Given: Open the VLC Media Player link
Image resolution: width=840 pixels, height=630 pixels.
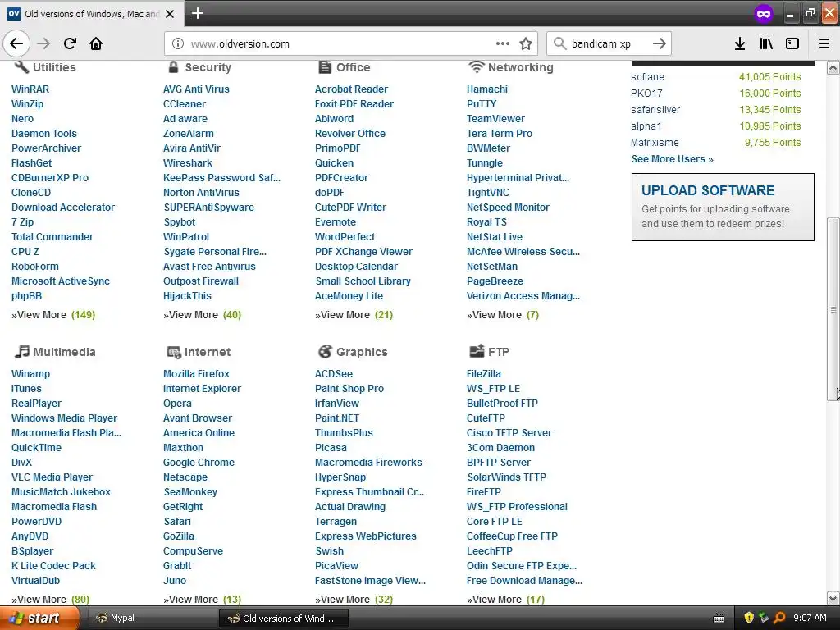Looking at the screenshot, I should pos(52,477).
